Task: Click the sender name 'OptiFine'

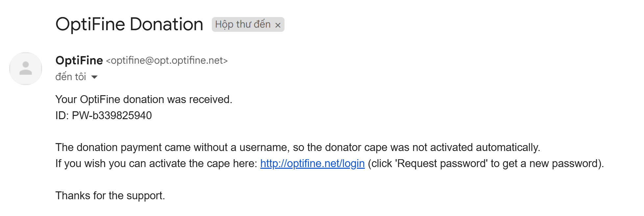Action: [79, 60]
